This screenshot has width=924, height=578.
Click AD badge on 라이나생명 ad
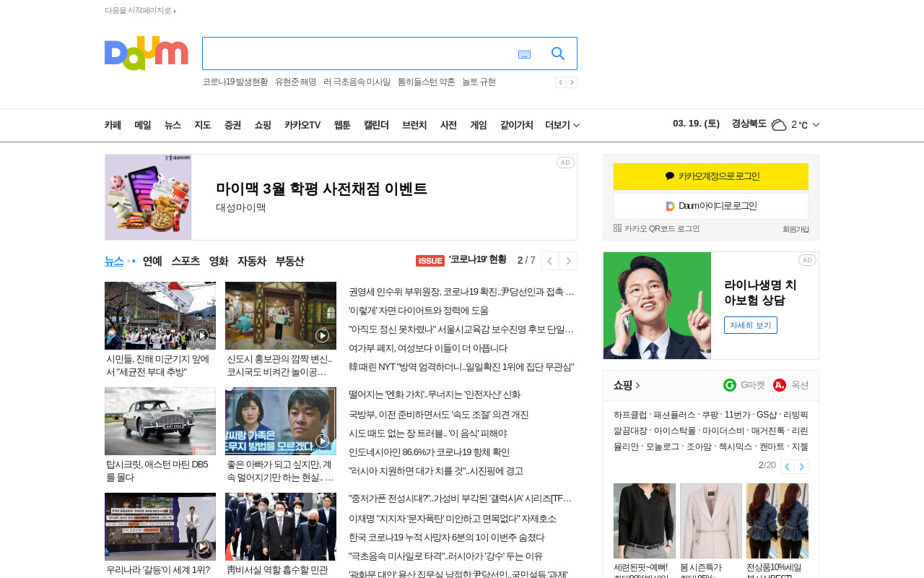[x=807, y=260]
